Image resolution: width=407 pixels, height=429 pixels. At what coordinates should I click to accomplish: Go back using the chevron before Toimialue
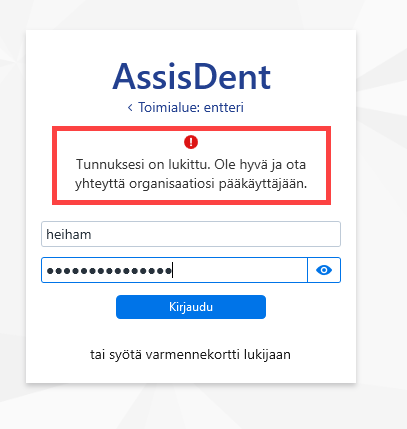[x=130, y=108]
